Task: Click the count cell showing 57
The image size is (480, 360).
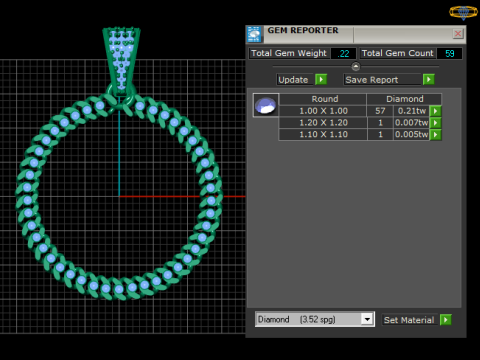Action: click(x=380, y=111)
